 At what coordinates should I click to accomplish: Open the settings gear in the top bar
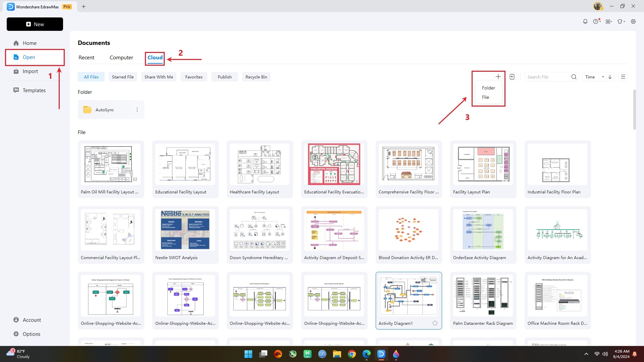633,21
